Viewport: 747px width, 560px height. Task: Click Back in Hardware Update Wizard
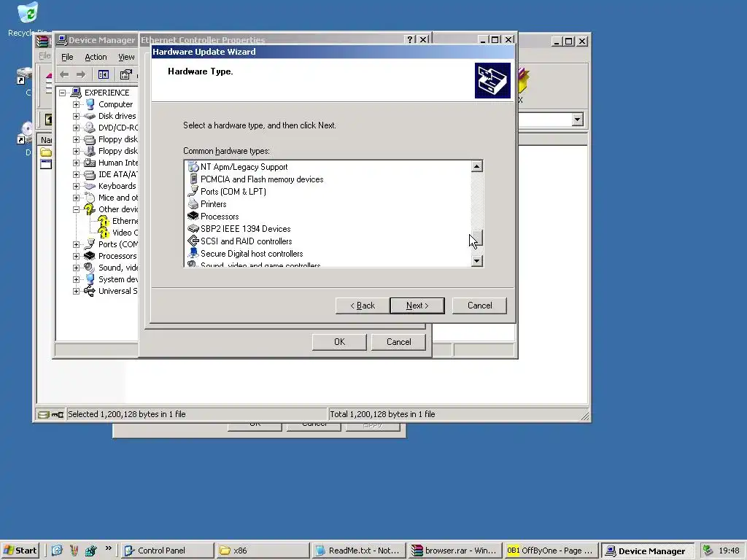click(x=363, y=306)
